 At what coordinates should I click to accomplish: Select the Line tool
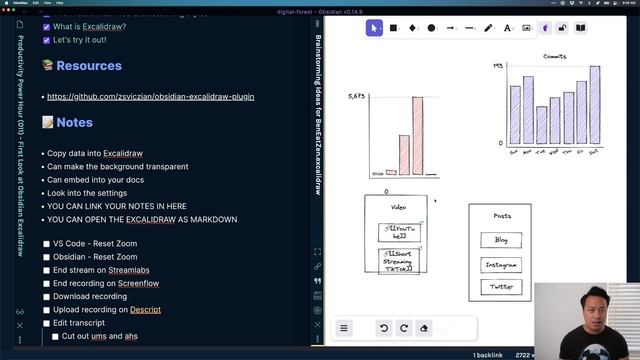tap(469, 28)
